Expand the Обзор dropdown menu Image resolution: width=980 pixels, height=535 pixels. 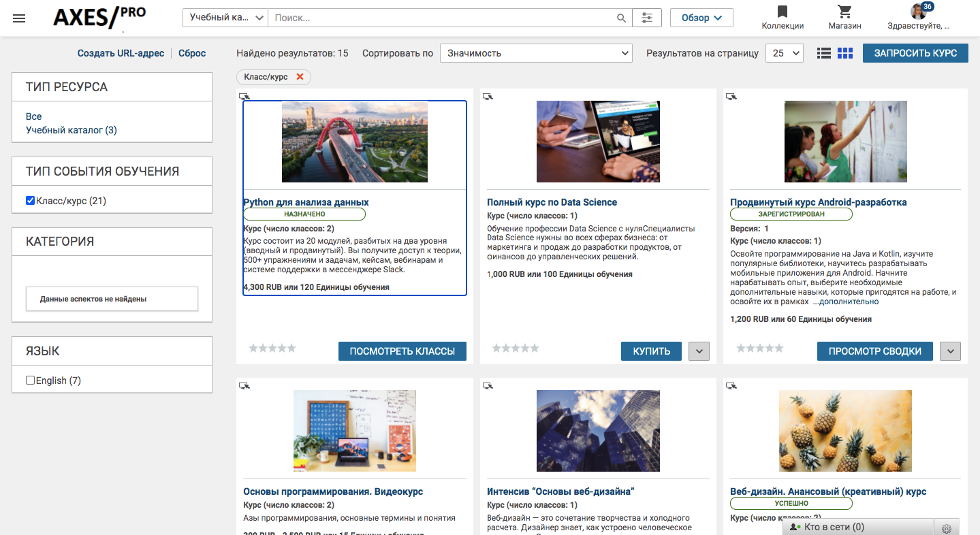click(701, 18)
